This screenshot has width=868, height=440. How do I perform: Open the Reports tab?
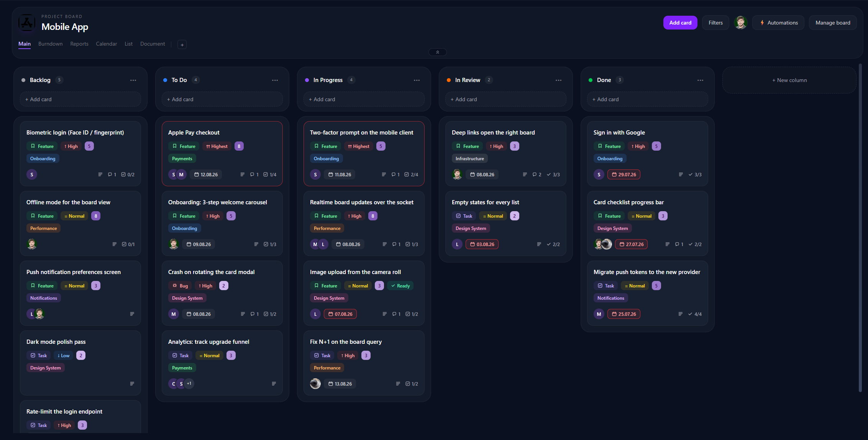[79, 44]
